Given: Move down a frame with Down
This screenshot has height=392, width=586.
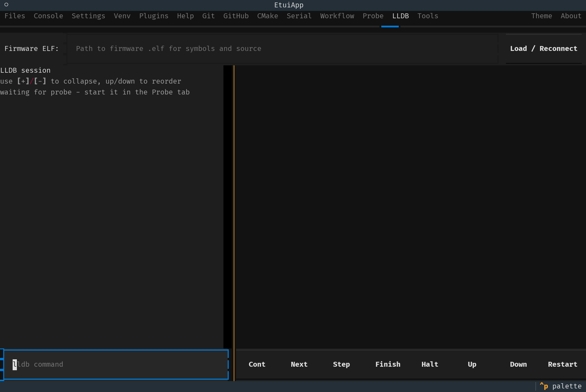Looking at the screenshot, I should pos(519,364).
